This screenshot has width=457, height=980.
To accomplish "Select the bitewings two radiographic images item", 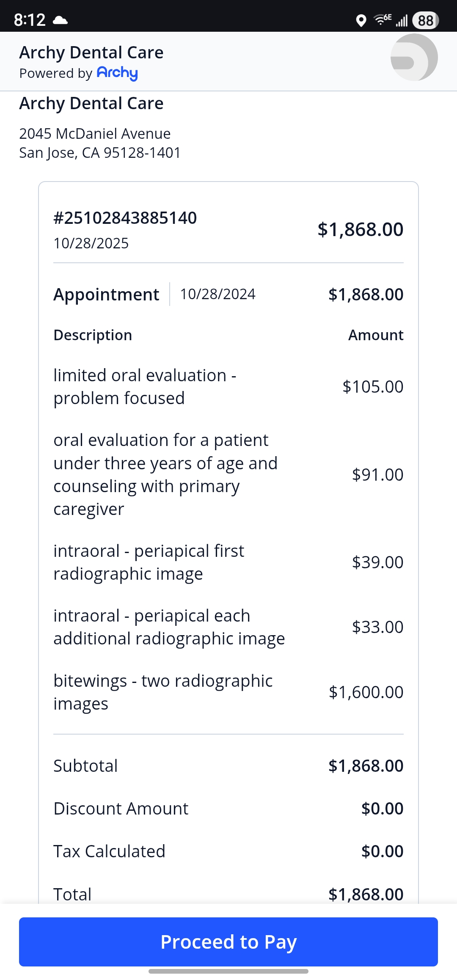I will (163, 692).
